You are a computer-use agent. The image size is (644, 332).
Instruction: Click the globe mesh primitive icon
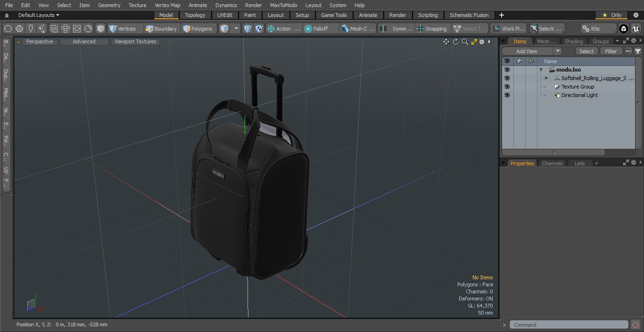19,29
